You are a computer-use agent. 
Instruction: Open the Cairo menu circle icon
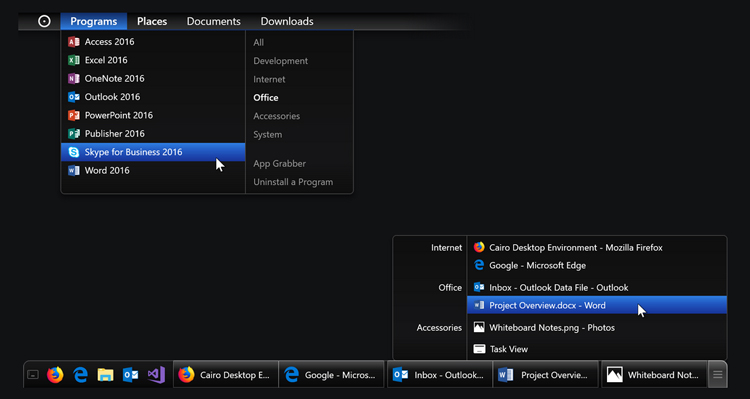tap(44, 21)
